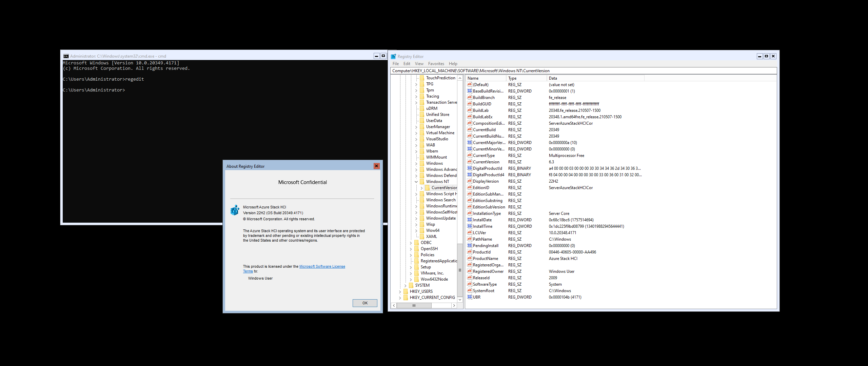Screen dimensions: 868x366
Task: Expand the Virtual Machine tree node
Action: coord(416,133)
